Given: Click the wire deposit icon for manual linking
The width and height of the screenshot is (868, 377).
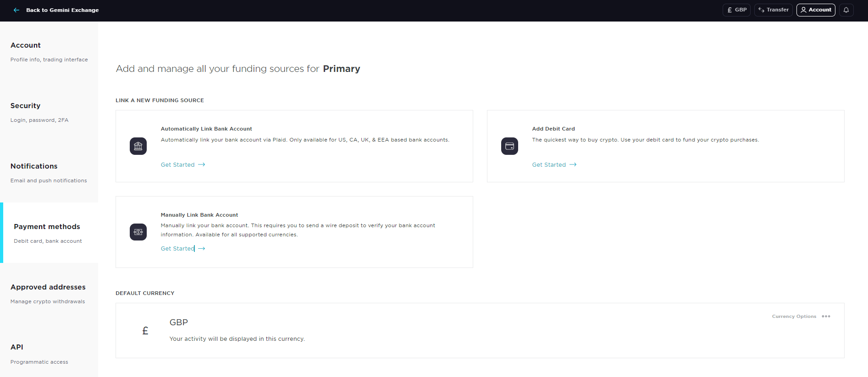Looking at the screenshot, I should [x=138, y=232].
